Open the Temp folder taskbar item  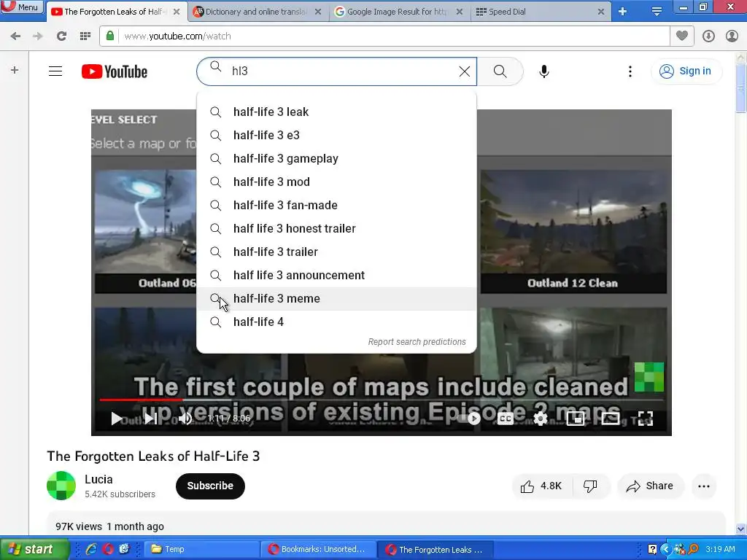click(x=201, y=549)
